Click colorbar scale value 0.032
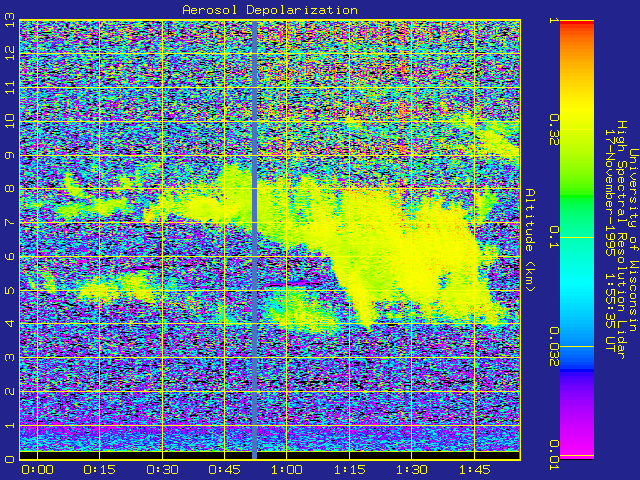The width and height of the screenshot is (640, 480). [x=553, y=347]
